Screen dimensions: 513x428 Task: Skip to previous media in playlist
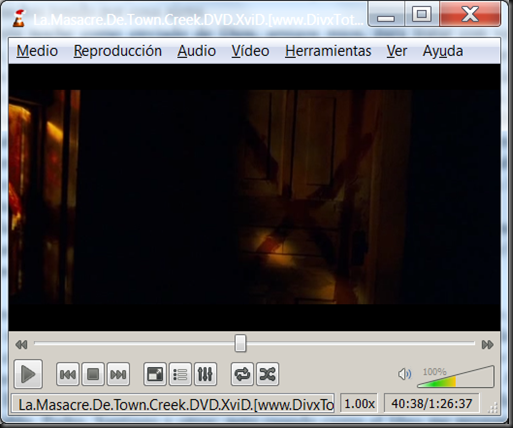(x=68, y=374)
